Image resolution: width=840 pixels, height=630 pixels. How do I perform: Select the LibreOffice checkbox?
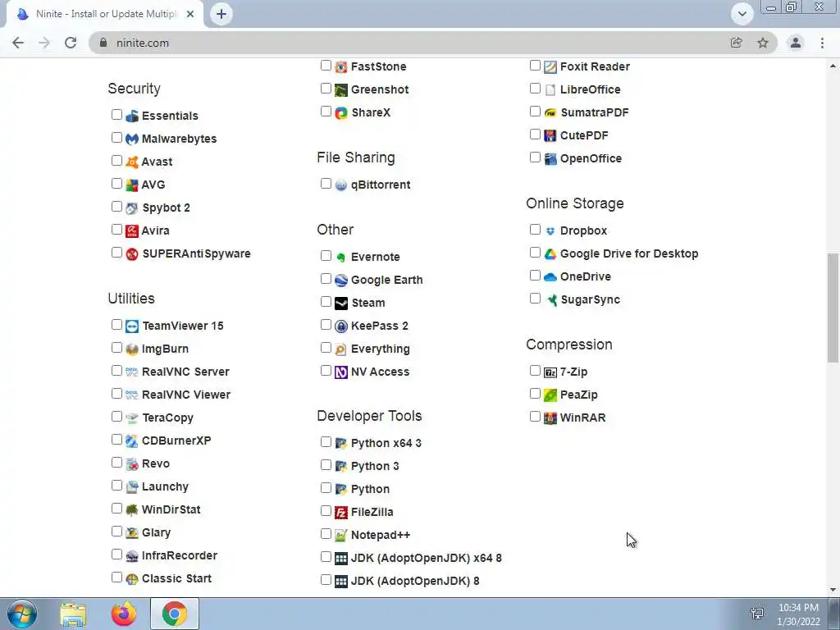(x=535, y=88)
